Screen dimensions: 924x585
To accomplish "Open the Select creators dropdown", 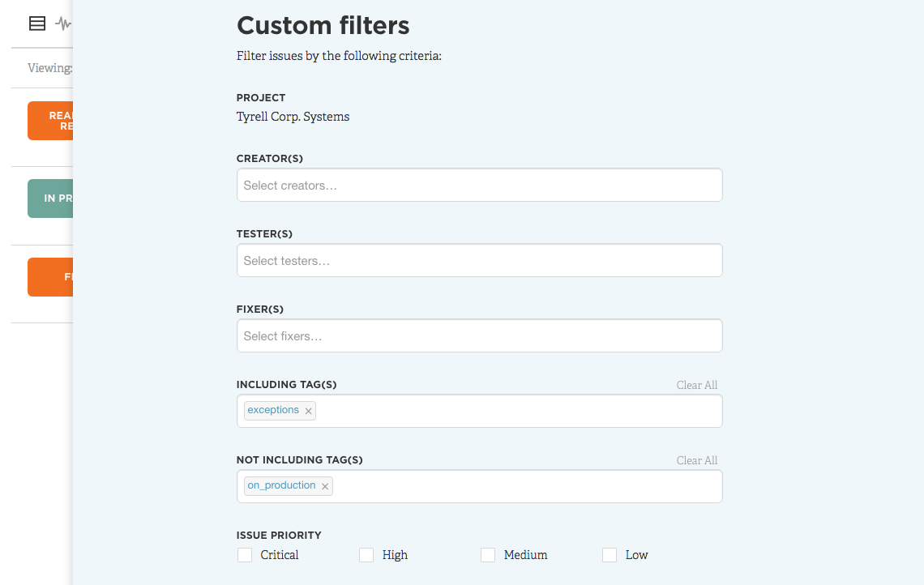I will tap(478, 185).
